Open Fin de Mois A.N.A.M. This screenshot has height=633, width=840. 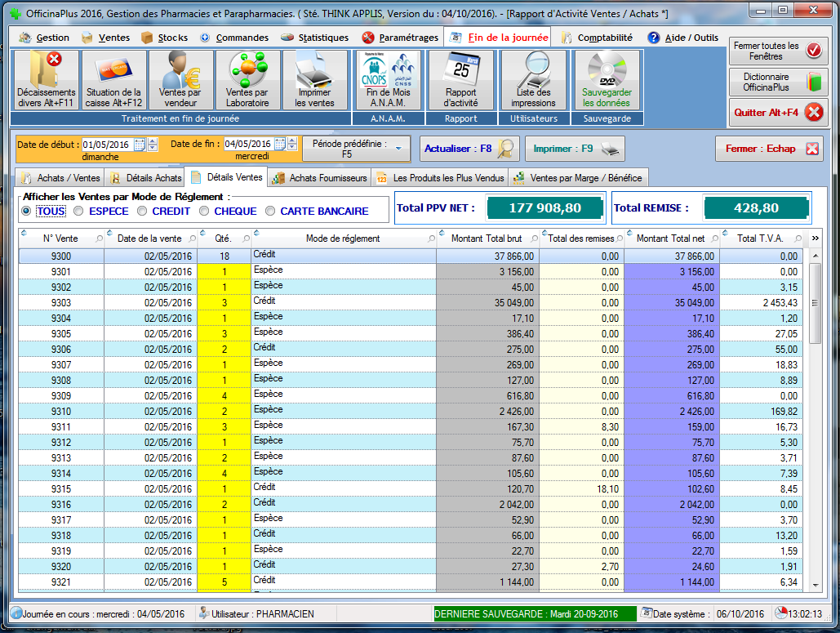[x=388, y=69]
